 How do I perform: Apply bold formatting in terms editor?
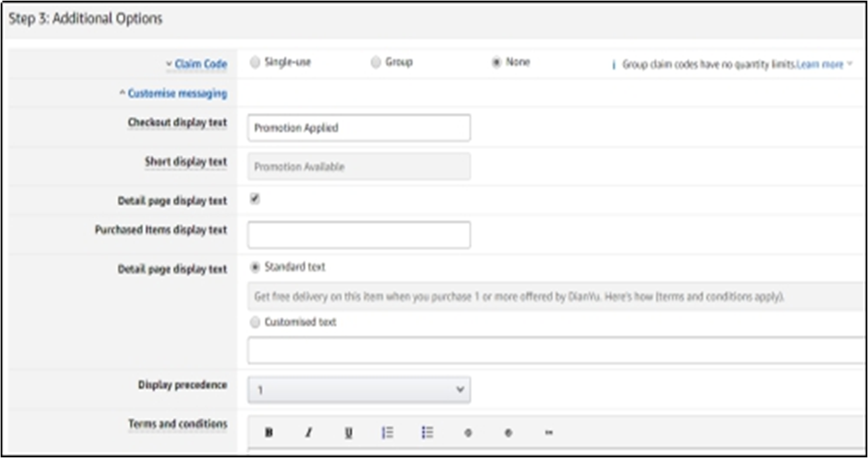point(269,432)
